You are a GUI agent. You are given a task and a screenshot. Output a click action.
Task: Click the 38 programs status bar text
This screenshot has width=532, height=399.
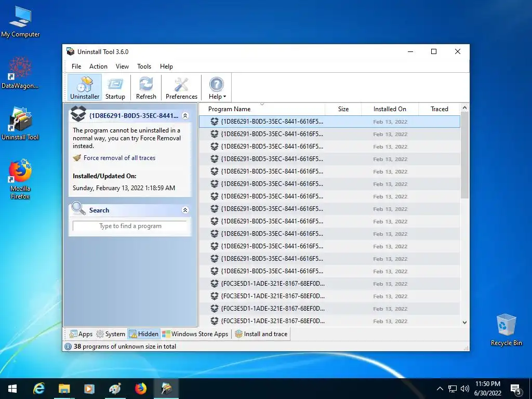(x=125, y=347)
